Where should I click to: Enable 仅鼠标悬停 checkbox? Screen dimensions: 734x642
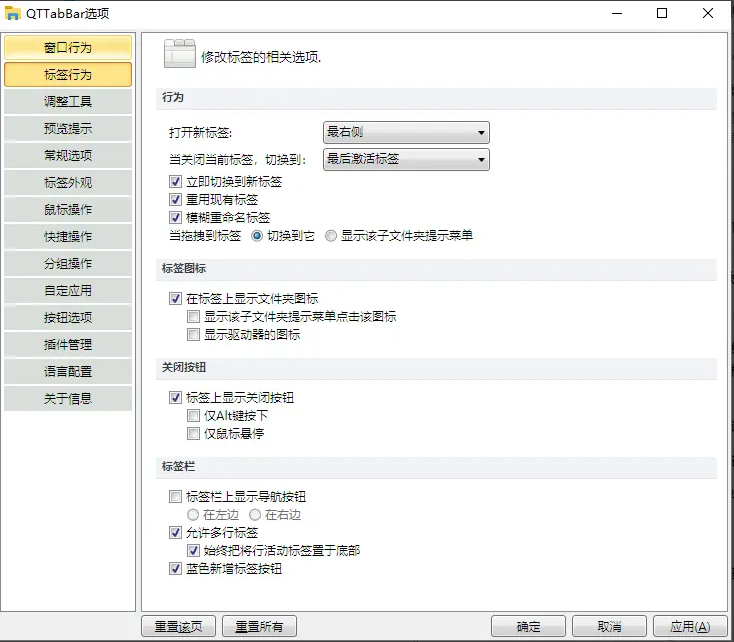tap(193, 434)
